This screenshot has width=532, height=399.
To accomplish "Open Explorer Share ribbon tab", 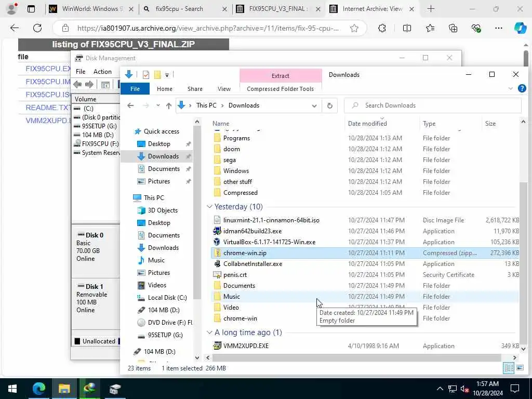I will pyautogui.click(x=195, y=88).
